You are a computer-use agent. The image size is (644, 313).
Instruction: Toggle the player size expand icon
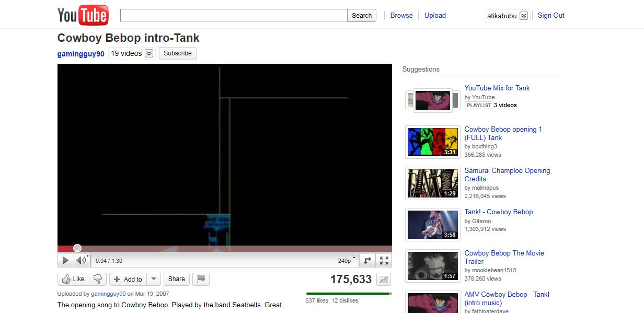pyautogui.click(x=367, y=260)
